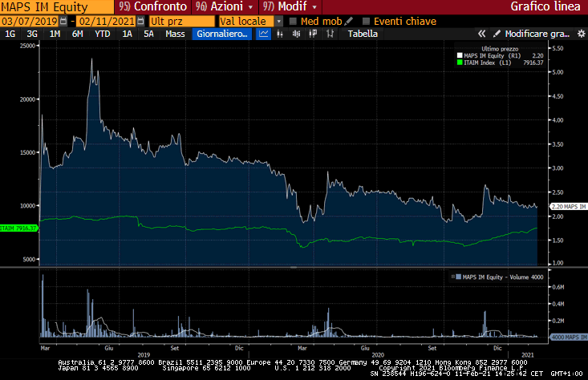Click the white MAPS IM Equity legend swatch

click(x=460, y=55)
